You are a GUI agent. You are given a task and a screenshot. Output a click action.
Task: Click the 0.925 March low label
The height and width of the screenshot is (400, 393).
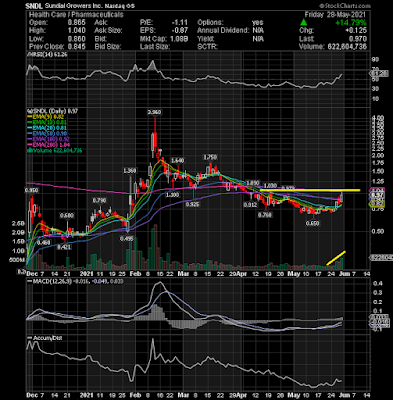point(192,204)
